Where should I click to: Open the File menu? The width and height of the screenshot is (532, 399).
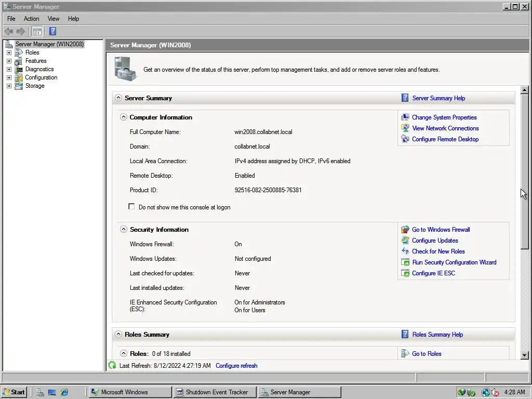11,19
